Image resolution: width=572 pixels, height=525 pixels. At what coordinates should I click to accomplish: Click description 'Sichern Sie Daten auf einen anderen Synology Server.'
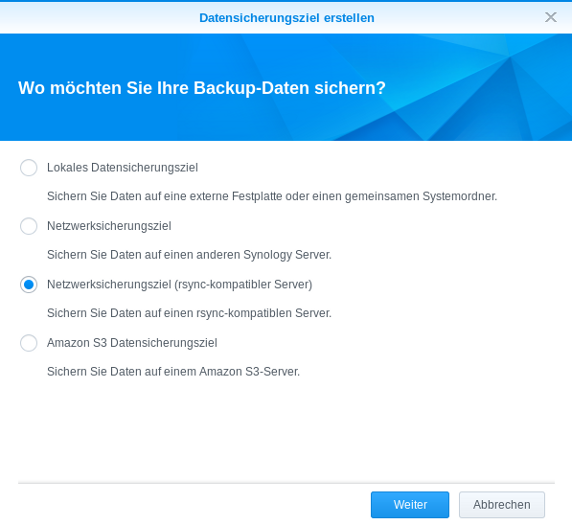pyautogui.click(x=189, y=255)
